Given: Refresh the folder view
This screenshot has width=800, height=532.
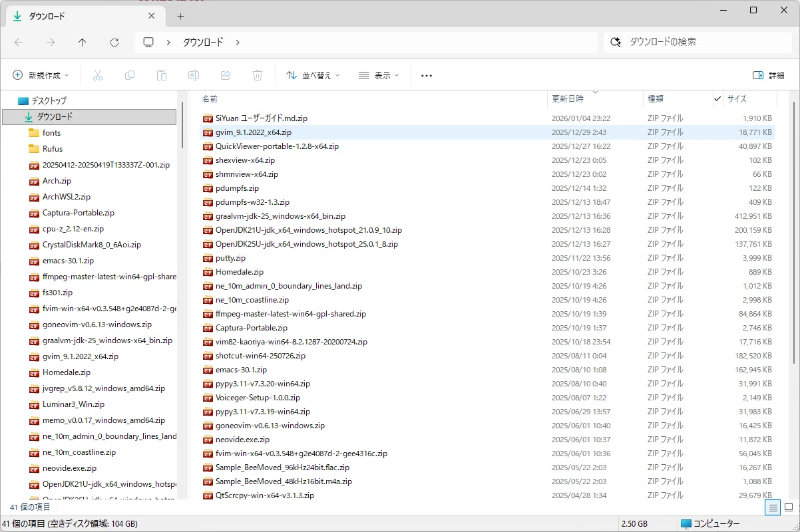Looking at the screenshot, I should point(114,42).
